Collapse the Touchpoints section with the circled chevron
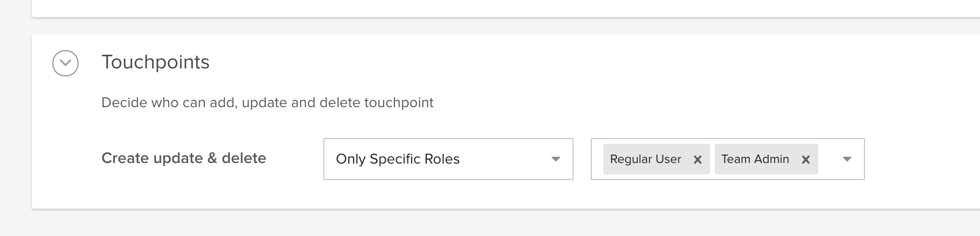Image resolution: width=980 pixels, height=236 pixels. [65, 63]
